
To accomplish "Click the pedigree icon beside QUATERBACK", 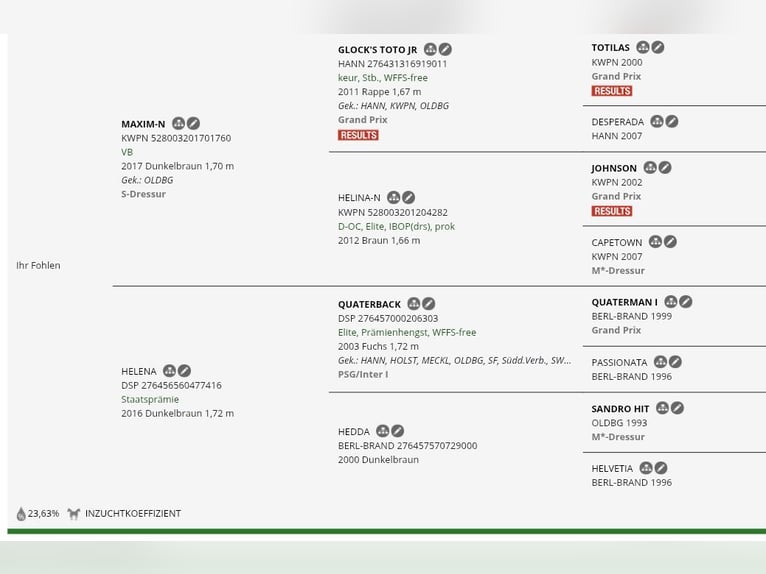I will (414, 303).
